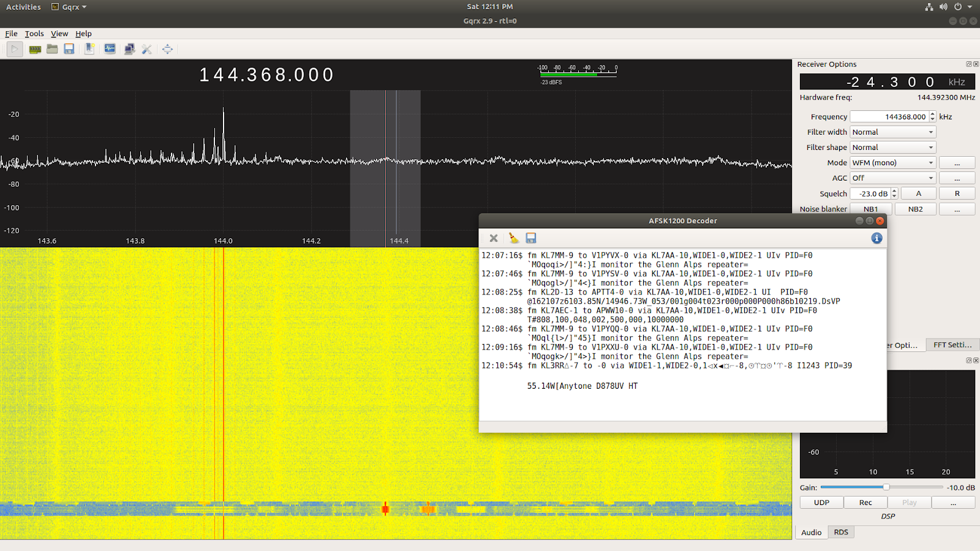Screen dimensions: 980x551
Task: Switch to the RDS tab
Action: point(840,532)
